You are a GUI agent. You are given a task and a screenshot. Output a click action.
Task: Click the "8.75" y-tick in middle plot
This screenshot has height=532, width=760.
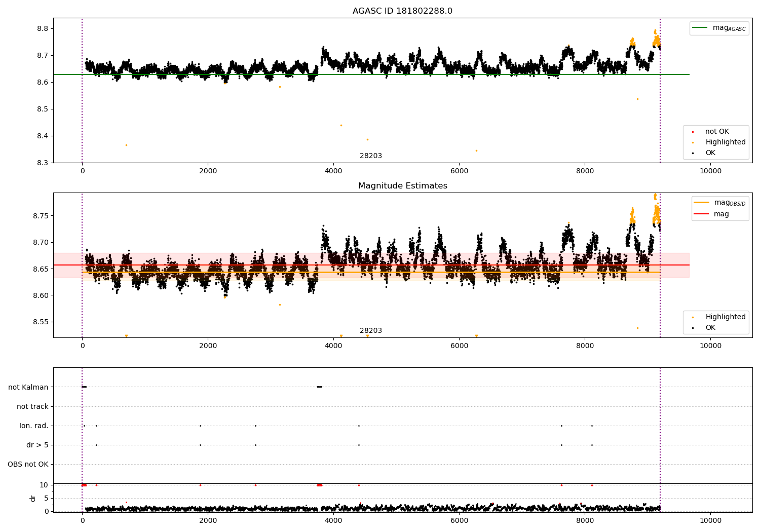[x=41, y=216]
